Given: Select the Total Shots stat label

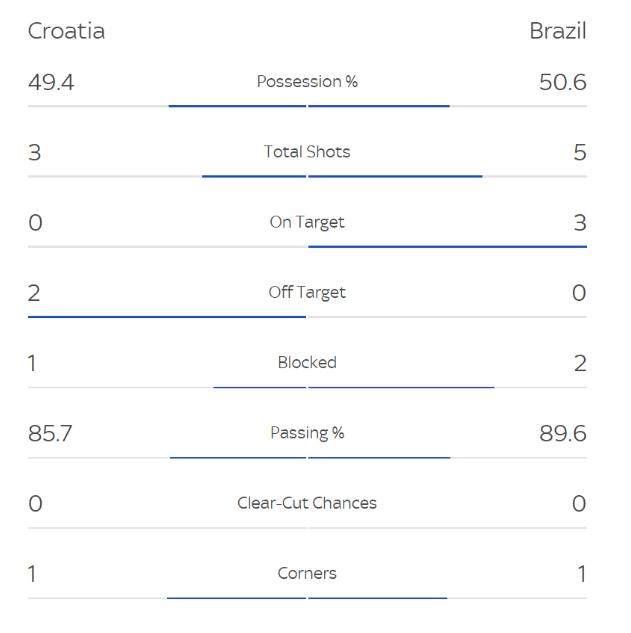Looking at the screenshot, I should pyautogui.click(x=307, y=152).
